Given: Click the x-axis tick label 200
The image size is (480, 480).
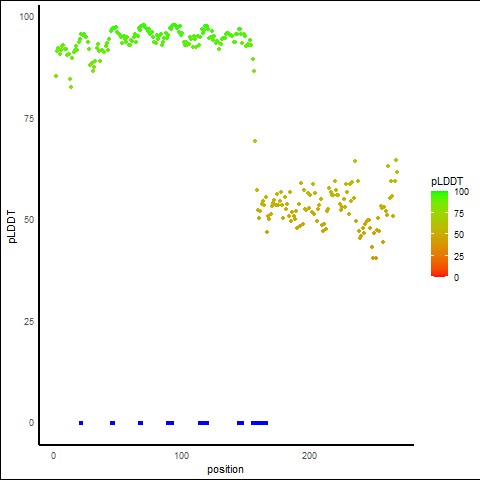Looking at the screenshot, I should [x=309, y=455].
